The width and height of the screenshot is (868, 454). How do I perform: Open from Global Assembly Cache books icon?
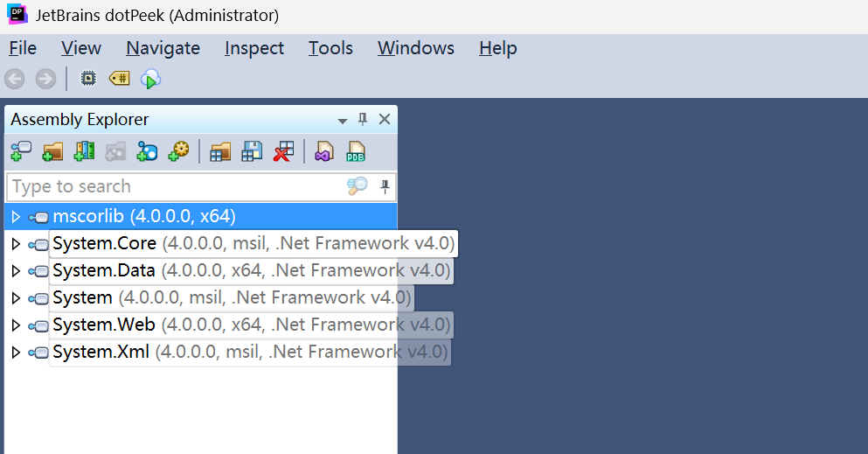coord(84,151)
